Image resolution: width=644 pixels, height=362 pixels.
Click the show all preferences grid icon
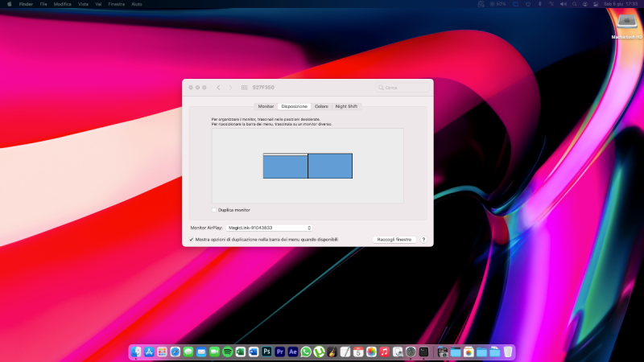click(243, 87)
